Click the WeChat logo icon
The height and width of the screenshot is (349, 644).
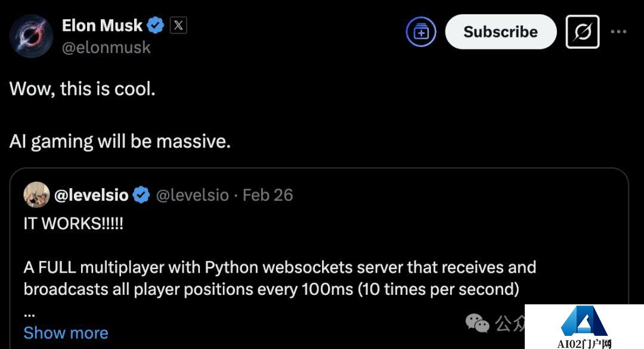[478, 323]
